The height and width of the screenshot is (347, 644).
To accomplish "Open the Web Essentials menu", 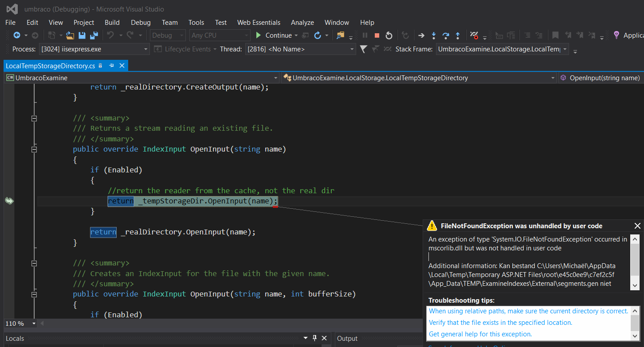I will [259, 22].
